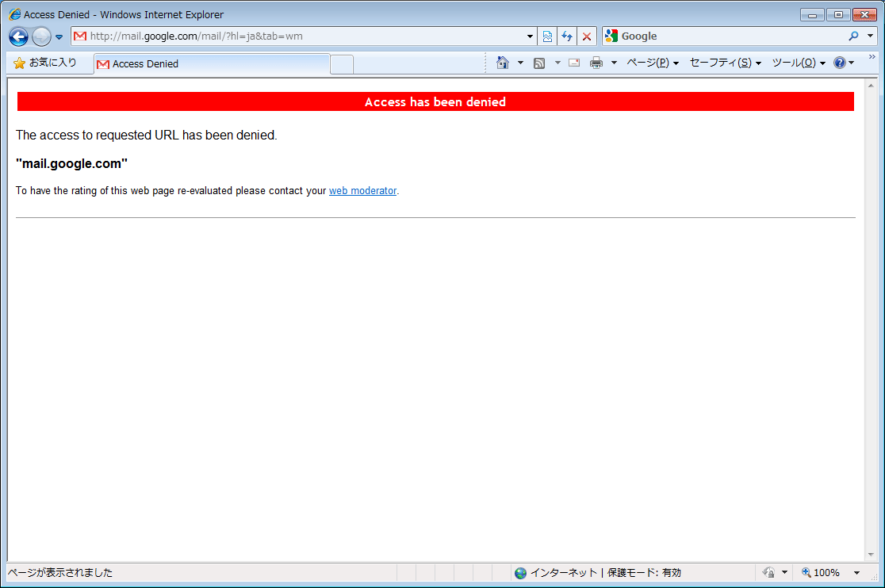This screenshot has width=885, height=588.
Task: Click the インターネット protected mode status text
Action: pyautogui.click(x=606, y=573)
